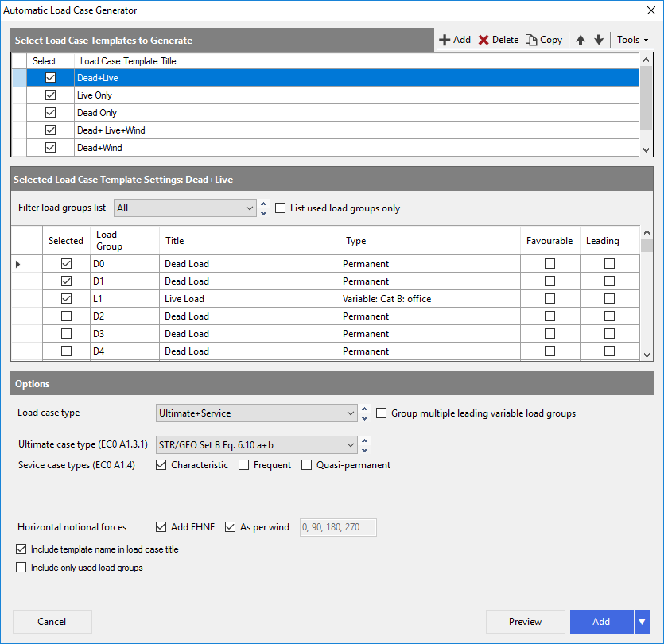Click the row indicator arrow for D0

[x=17, y=264]
